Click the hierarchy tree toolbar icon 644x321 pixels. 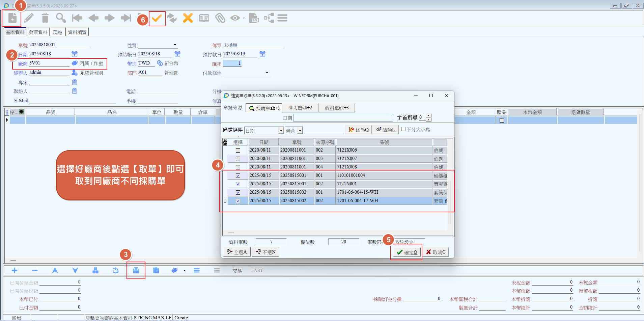[269, 18]
